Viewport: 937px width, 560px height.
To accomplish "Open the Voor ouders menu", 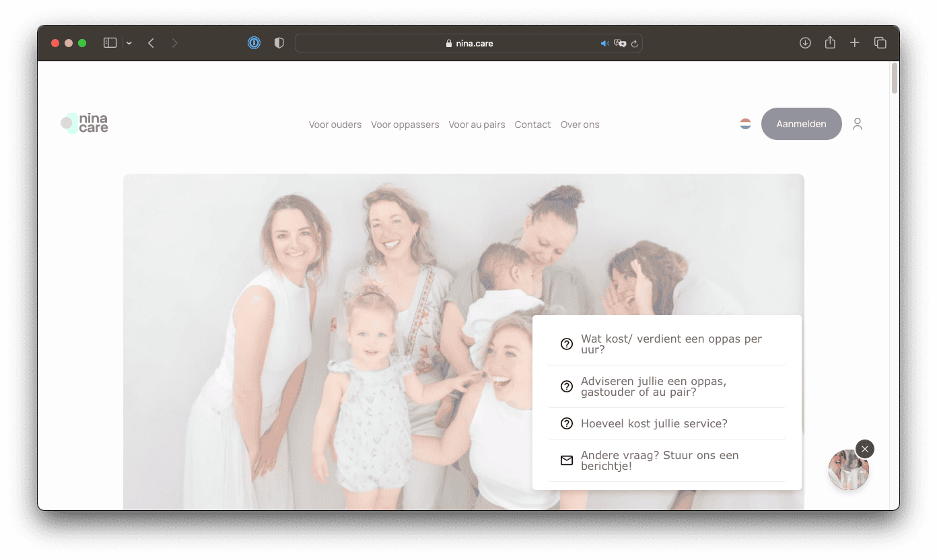I will [x=335, y=125].
